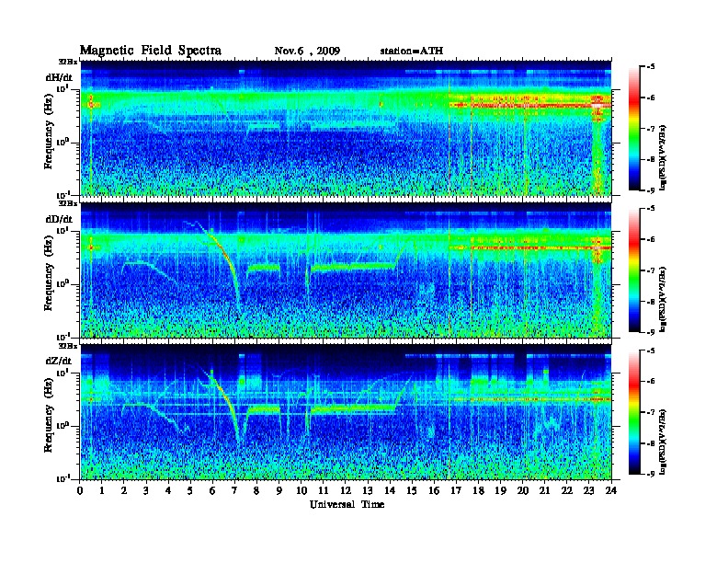Click the "dH/dt" panel label

click(x=59, y=77)
